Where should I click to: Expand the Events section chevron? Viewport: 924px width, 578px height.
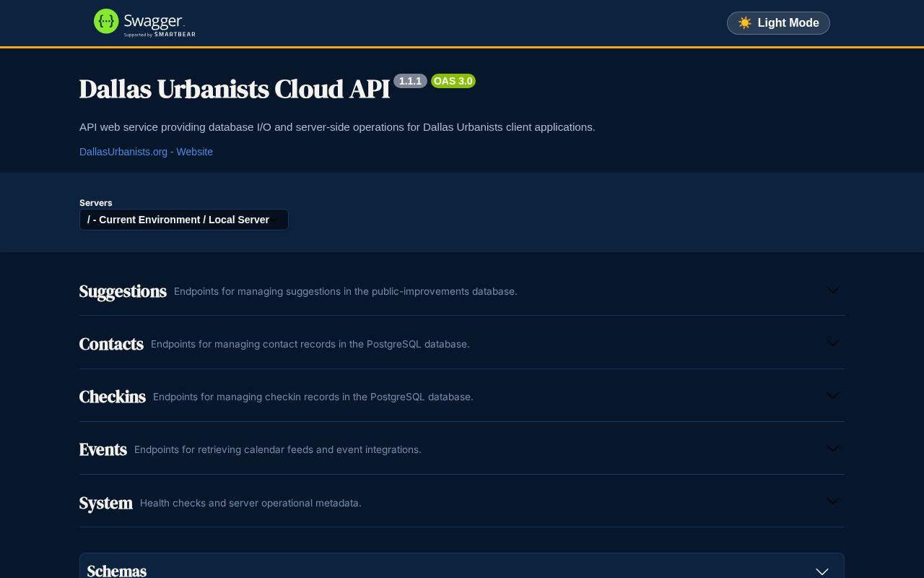[832, 449]
